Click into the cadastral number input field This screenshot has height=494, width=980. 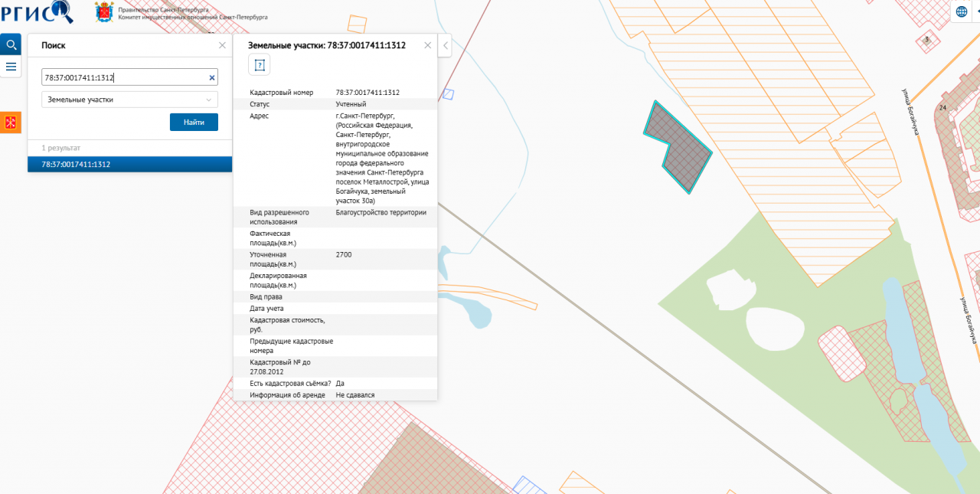click(x=122, y=77)
